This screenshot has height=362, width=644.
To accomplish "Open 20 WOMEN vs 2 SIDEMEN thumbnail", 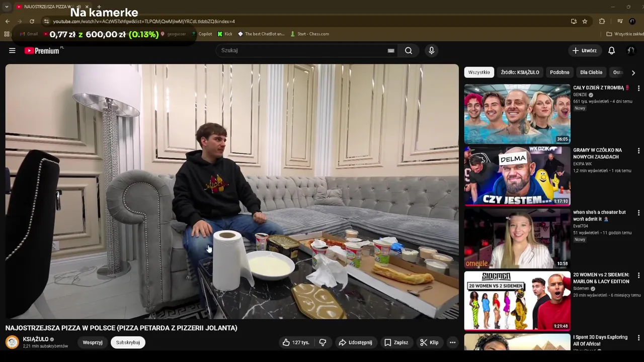I will (517, 301).
